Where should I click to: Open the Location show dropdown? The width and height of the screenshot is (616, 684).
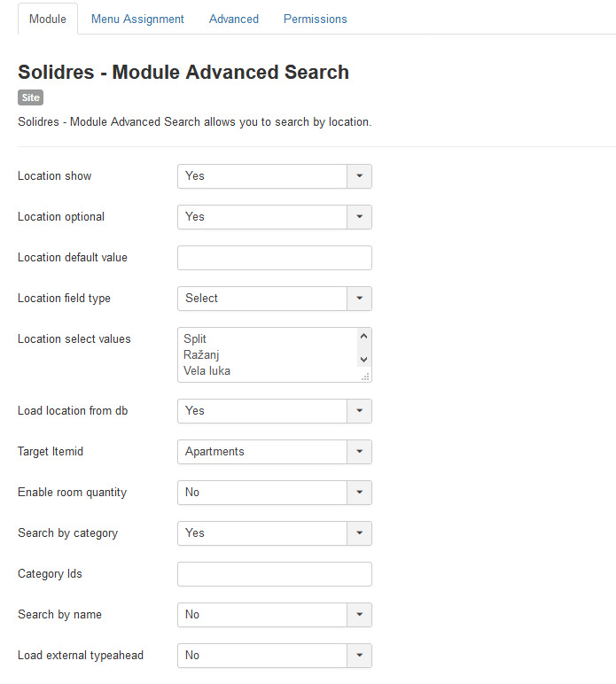pos(274,176)
